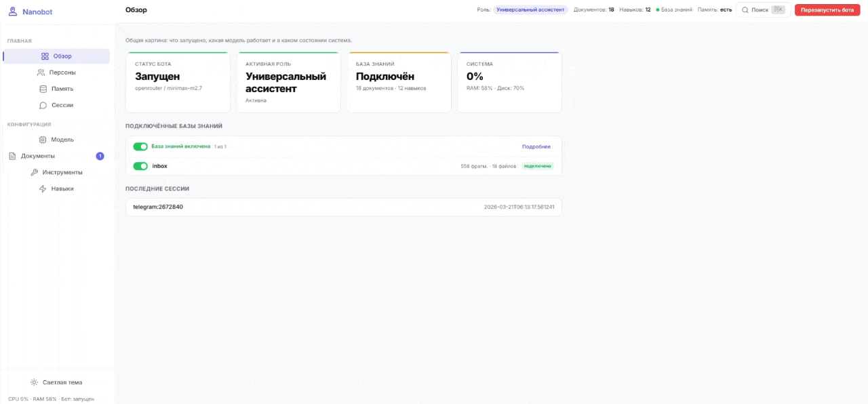Click the Документы document icon

point(12,155)
